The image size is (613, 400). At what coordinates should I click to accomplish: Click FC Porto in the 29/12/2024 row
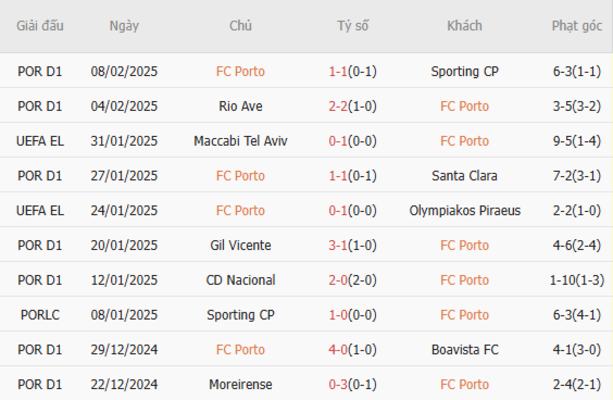(x=240, y=351)
